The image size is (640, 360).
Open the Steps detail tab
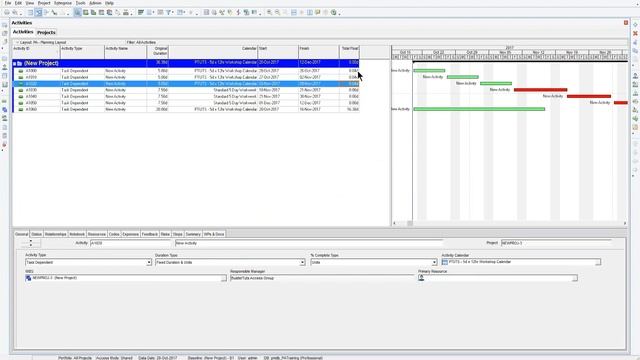pos(178,234)
